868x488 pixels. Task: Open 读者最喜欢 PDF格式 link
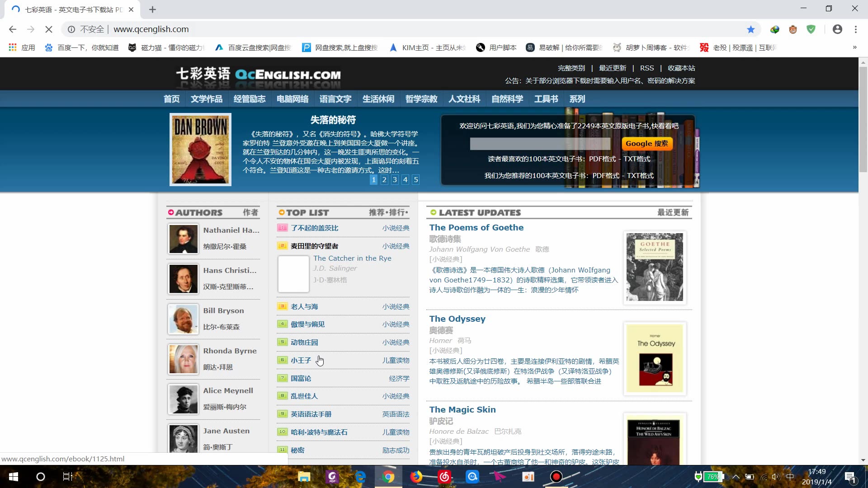602,159
